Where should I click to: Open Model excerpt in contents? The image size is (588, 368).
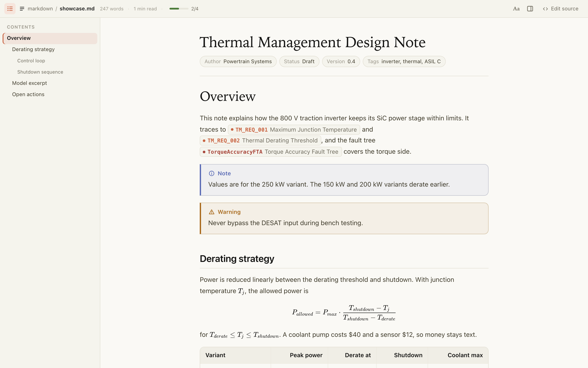pos(50,83)
